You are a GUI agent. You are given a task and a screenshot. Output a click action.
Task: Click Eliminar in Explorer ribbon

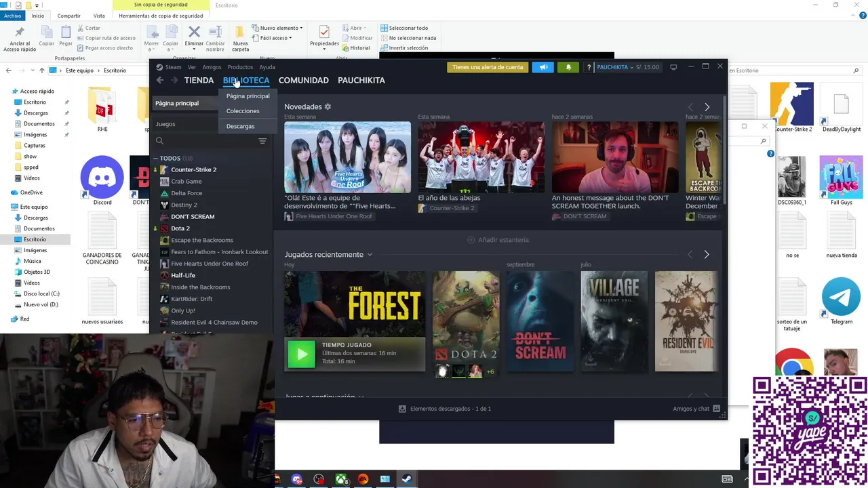pos(194,38)
